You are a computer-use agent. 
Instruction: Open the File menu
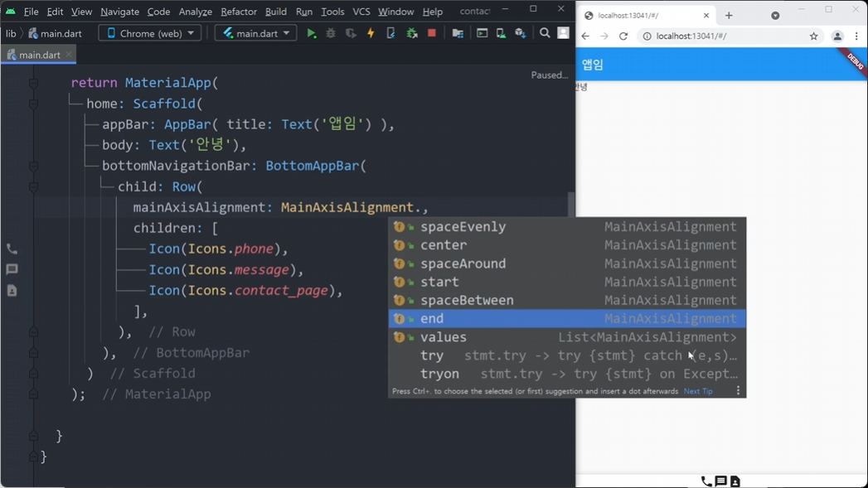point(31,12)
